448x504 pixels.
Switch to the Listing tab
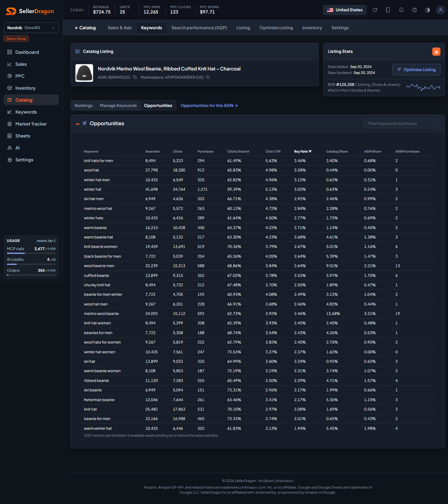click(x=243, y=28)
